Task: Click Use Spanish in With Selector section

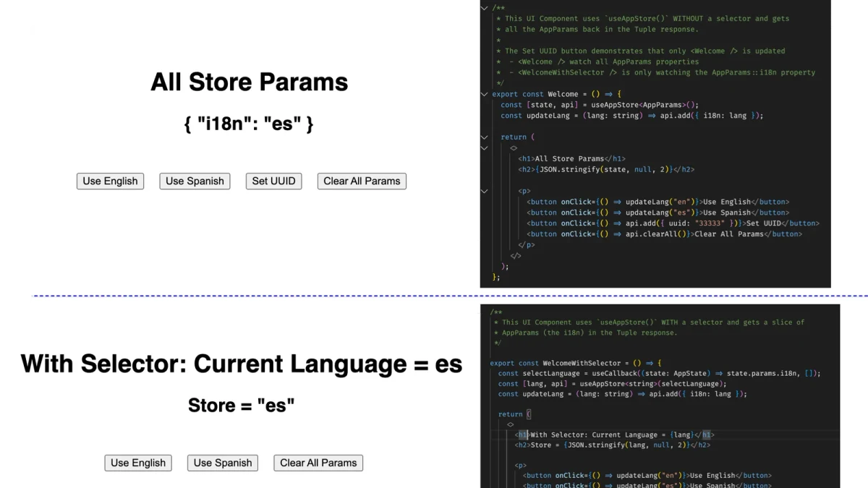Action: (223, 463)
